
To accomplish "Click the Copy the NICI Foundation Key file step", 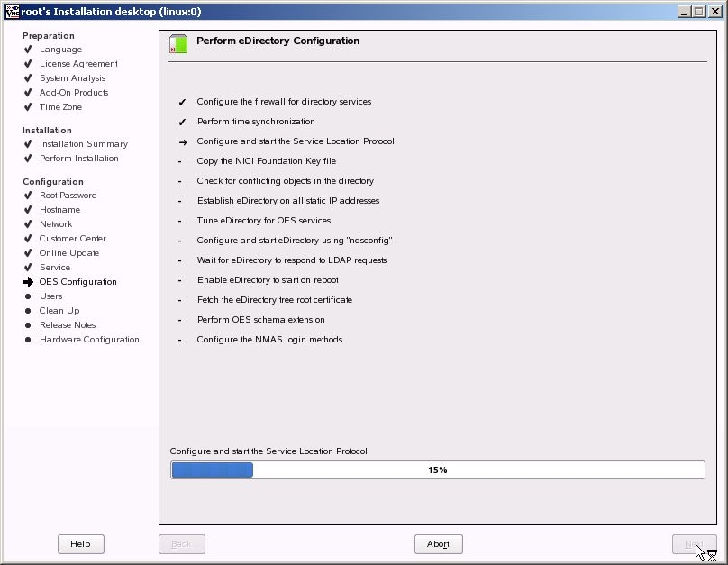I will tap(266, 161).
